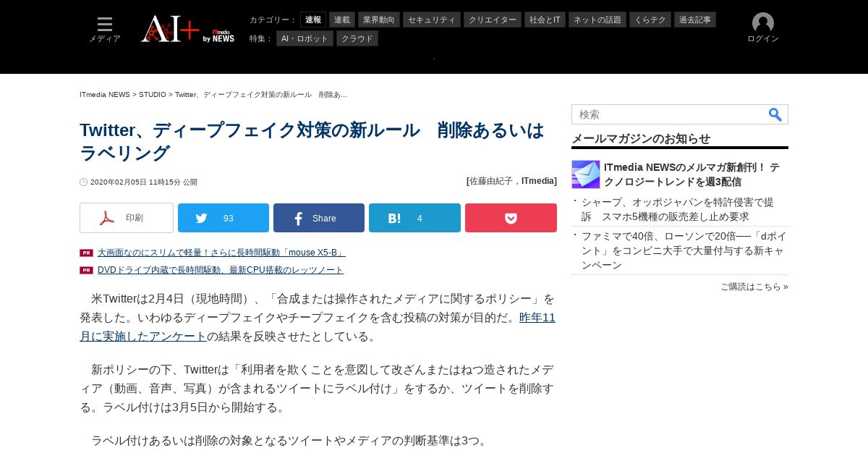Click the ご購読はこちら » link
The image size is (868, 456).
pyautogui.click(x=754, y=287)
